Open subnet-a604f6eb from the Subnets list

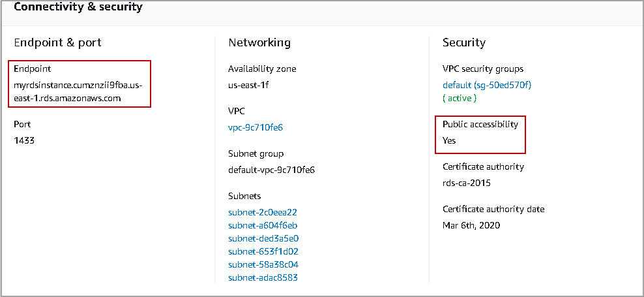(263, 225)
